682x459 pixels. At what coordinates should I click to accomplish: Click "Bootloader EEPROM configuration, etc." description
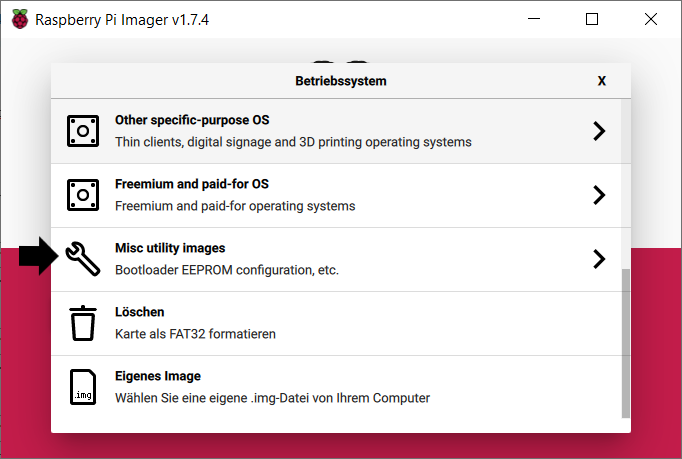pyautogui.click(x=227, y=270)
